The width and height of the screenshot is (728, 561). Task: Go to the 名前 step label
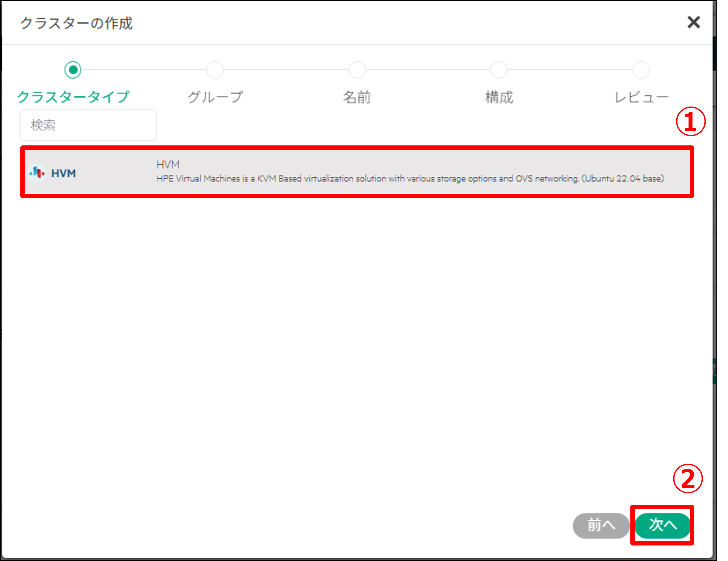[x=357, y=97]
